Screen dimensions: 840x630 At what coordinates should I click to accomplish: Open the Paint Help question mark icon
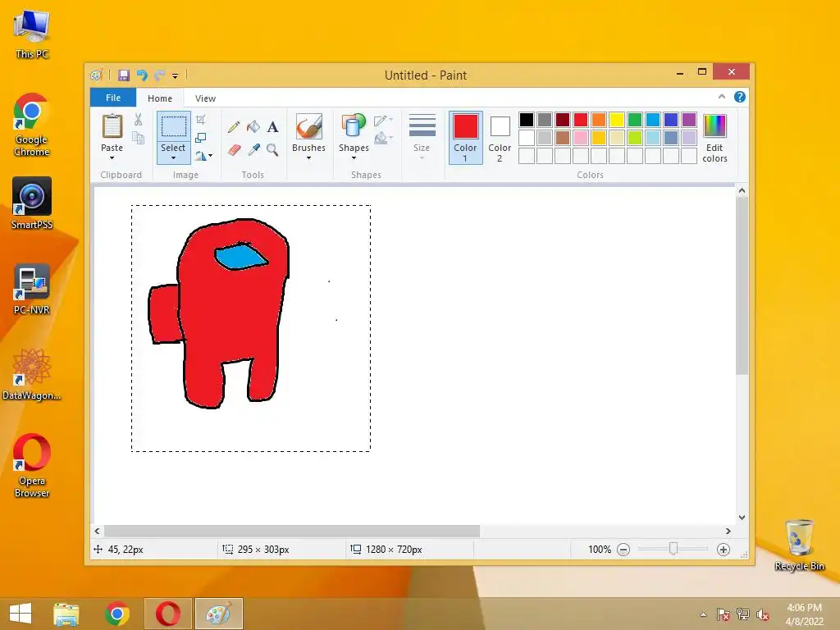(740, 97)
